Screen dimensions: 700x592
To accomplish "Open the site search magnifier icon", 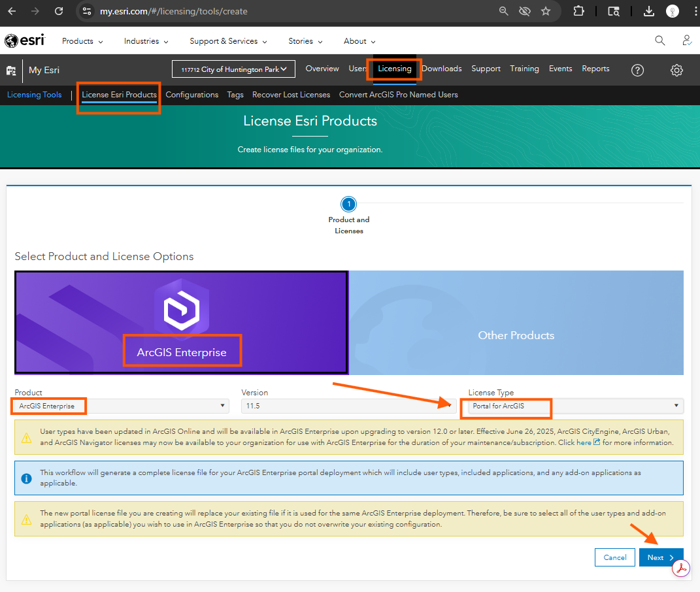I will point(659,41).
